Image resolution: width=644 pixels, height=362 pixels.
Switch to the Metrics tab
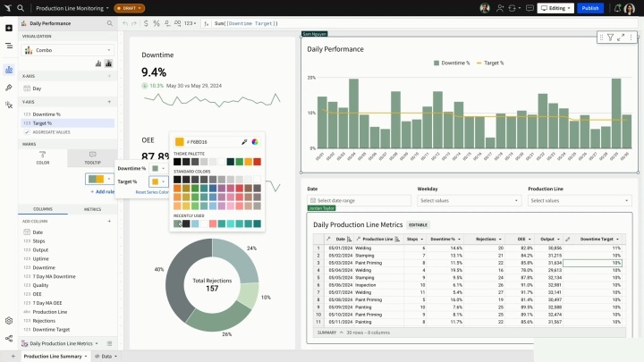pyautogui.click(x=92, y=209)
